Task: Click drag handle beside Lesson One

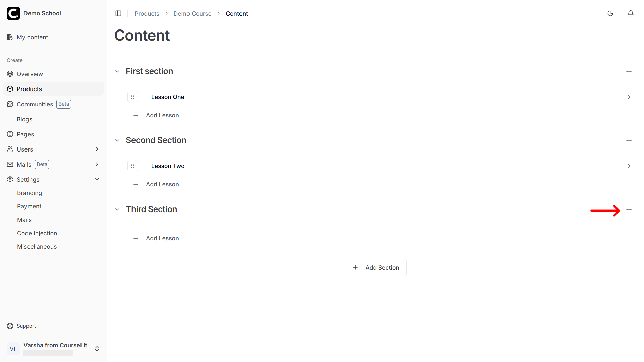Action: (x=132, y=97)
